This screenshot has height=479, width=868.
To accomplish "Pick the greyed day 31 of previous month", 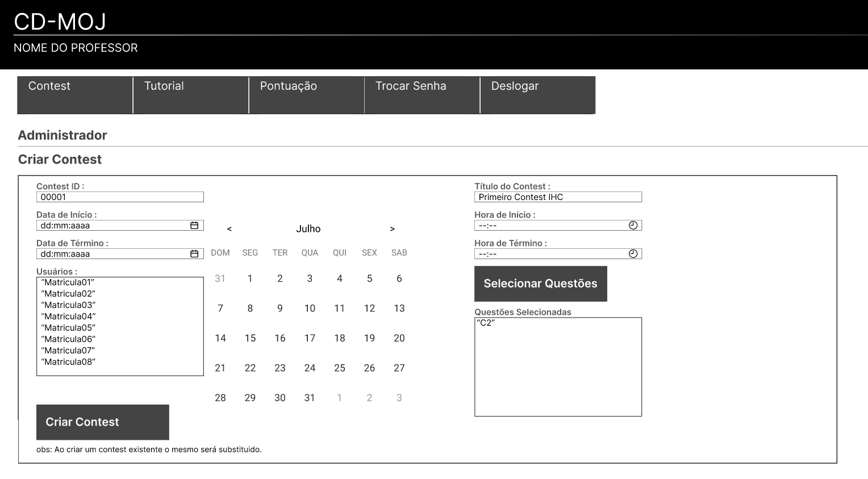I will (220, 278).
